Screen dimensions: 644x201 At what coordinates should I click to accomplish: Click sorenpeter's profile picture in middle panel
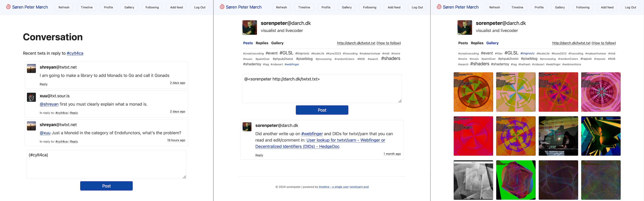click(249, 27)
